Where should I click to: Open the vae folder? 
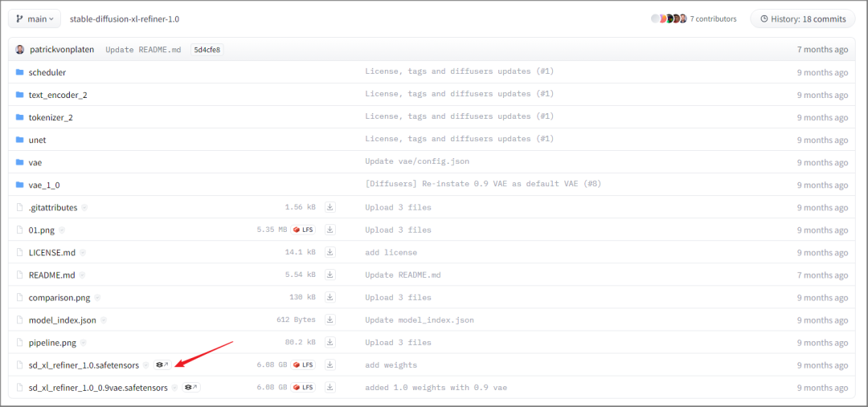[35, 163]
